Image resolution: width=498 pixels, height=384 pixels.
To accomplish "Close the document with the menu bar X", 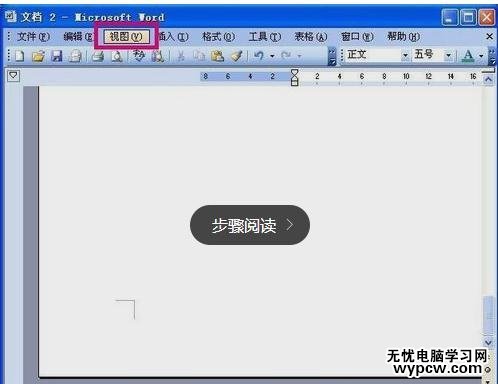I will pyautogui.click(x=489, y=36).
